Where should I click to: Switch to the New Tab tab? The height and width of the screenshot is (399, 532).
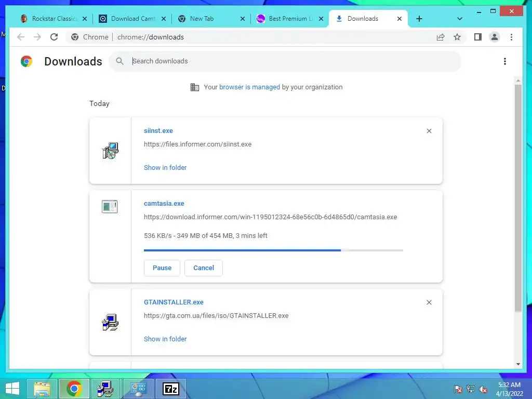[x=210, y=19]
